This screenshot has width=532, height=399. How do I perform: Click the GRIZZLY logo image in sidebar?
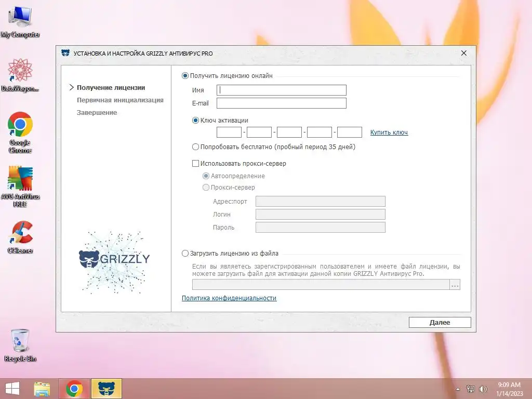(114, 262)
